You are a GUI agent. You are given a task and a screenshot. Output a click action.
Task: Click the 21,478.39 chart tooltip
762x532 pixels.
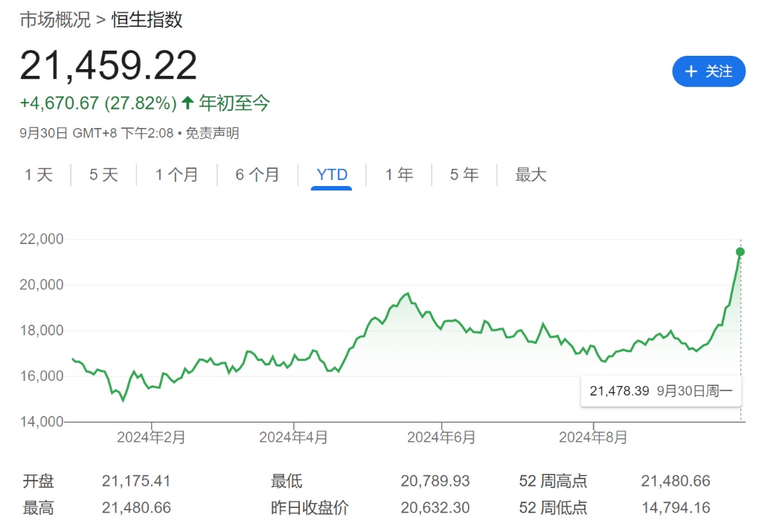tap(661, 391)
